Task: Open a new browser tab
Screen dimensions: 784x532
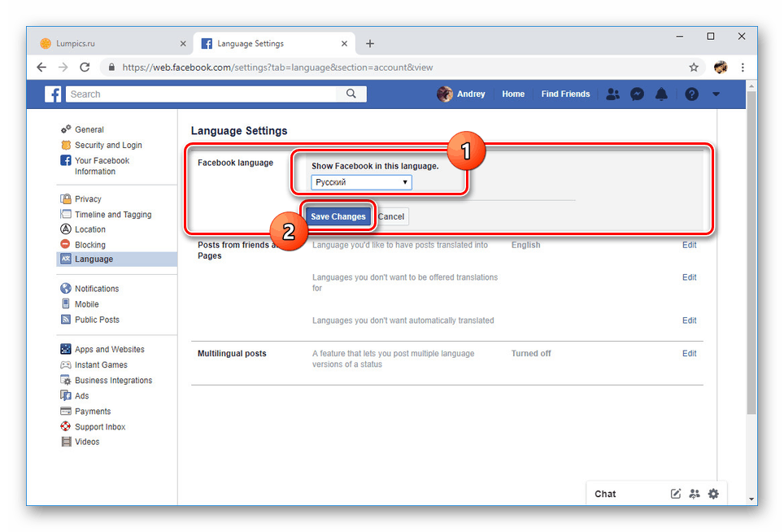Action: (x=369, y=43)
